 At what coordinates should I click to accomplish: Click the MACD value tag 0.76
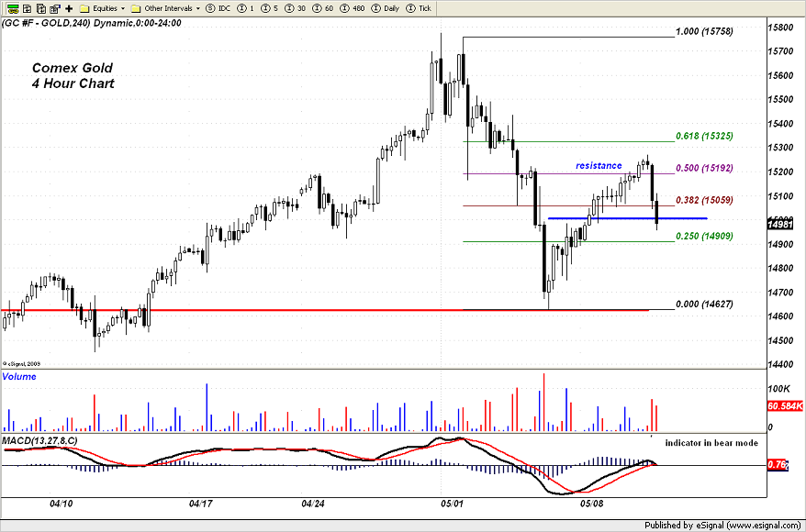(775, 464)
